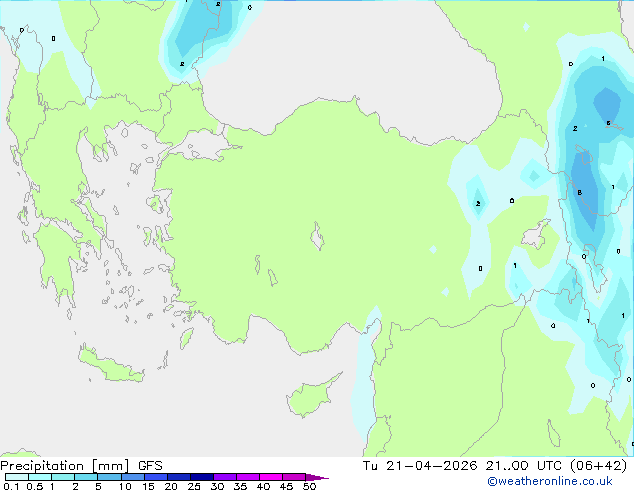The image size is (634, 490).
Task: Click the legend tick label '10'
Action: tap(125, 486)
